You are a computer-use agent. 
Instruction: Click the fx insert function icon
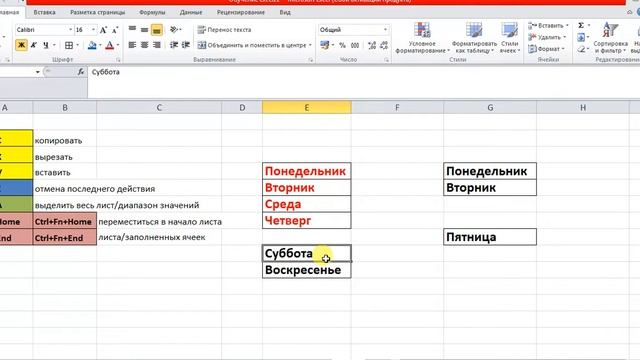point(81,72)
